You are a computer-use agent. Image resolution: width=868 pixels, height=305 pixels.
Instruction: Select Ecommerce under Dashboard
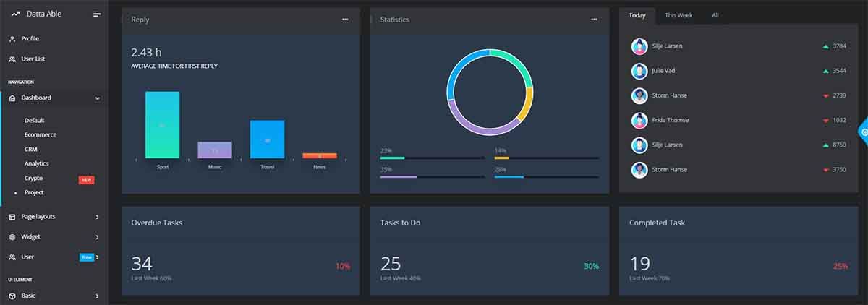tap(41, 135)
